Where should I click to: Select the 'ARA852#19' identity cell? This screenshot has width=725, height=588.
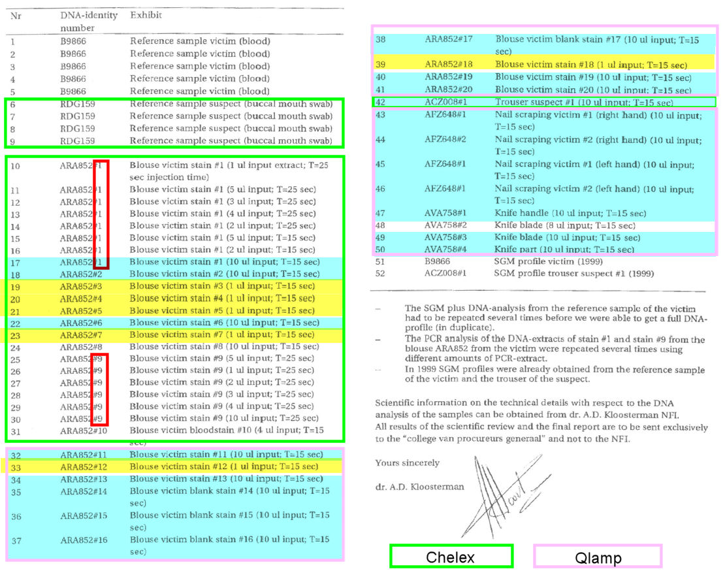pyautogui.click(x=449, y=77)
